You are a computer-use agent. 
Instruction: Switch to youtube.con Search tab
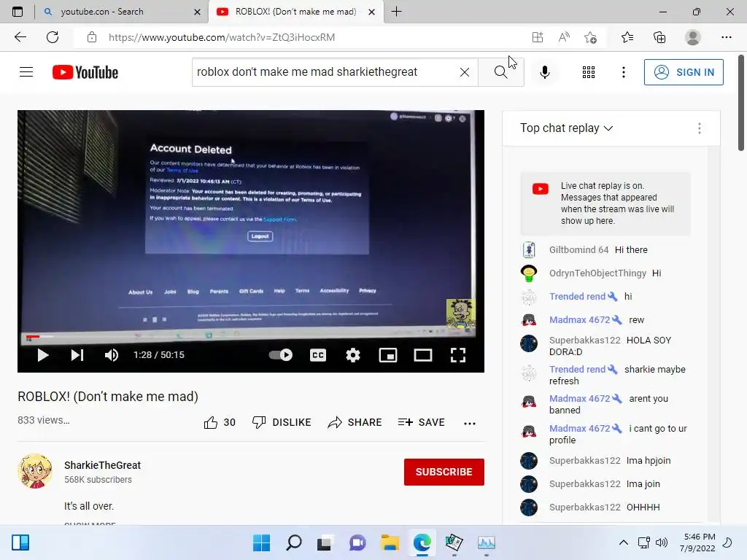pos(122,12)
